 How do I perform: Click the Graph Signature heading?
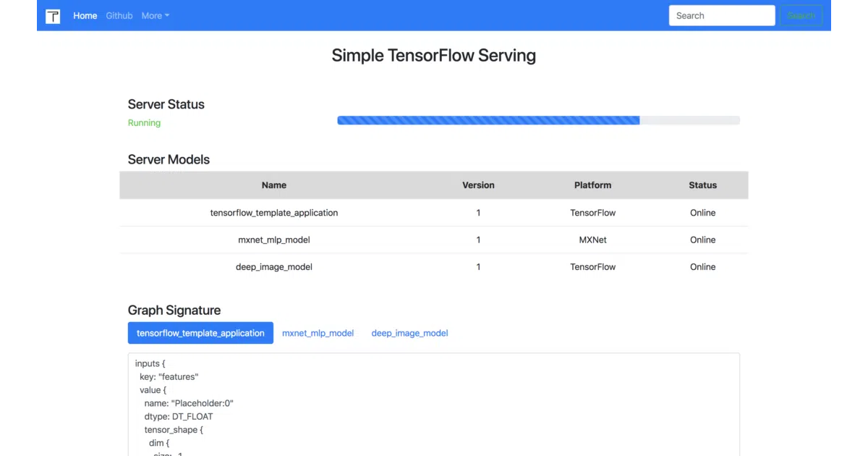[174, 310]
